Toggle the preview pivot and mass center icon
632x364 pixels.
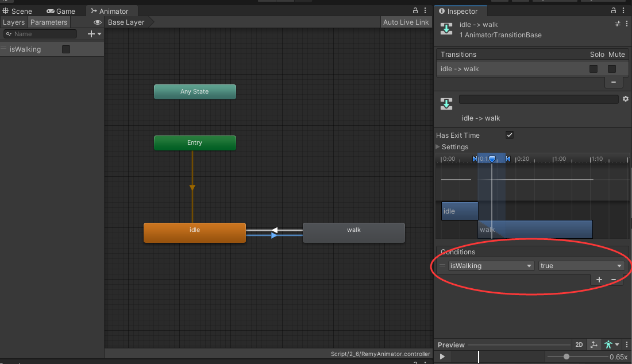(x=594, y=344)
